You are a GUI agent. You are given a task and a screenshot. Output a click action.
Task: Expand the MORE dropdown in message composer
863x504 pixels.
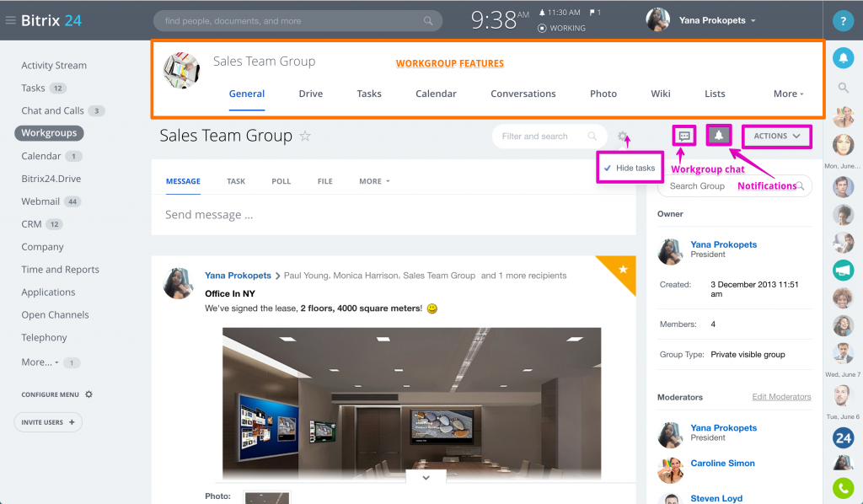click(374, 181)
